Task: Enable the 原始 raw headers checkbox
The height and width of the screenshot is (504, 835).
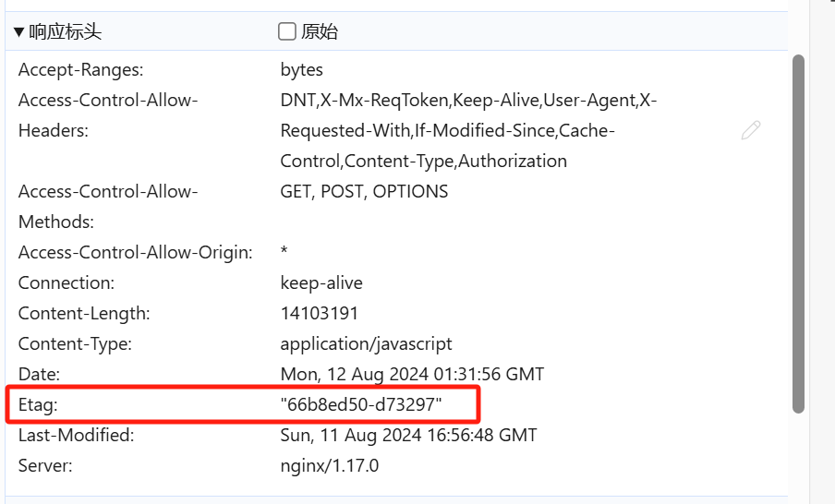Action: coord(287,31)
